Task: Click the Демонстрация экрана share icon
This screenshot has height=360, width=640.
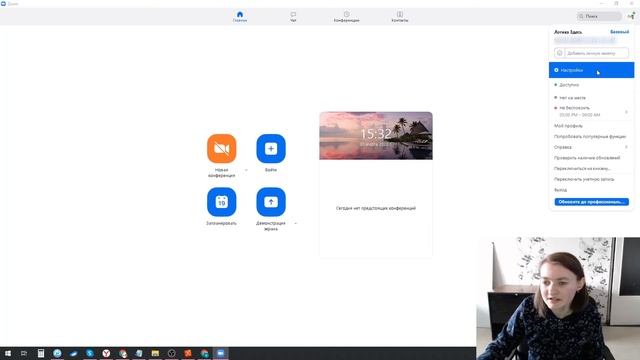Action: pyautogui.click(x=271, y=202)
